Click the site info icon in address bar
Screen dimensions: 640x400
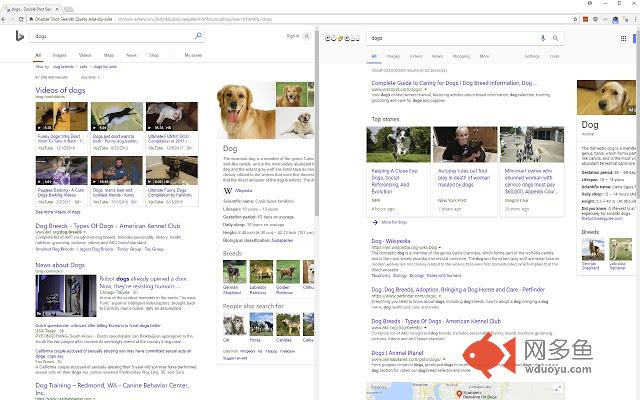31,19
